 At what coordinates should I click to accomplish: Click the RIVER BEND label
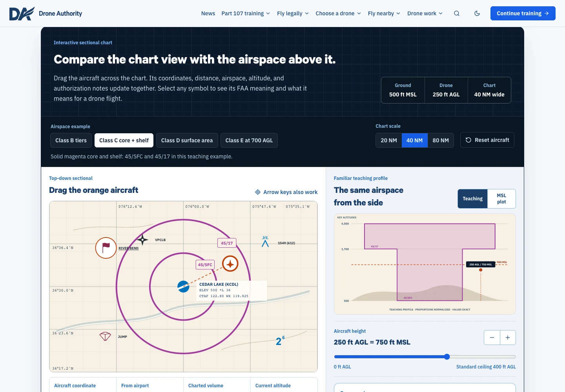pyautogui.click(x=129, y=248)
